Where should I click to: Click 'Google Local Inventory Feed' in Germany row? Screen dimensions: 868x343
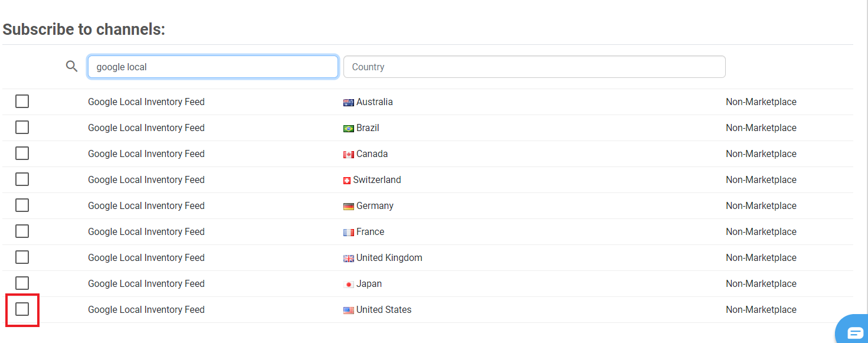click(146, 205)
